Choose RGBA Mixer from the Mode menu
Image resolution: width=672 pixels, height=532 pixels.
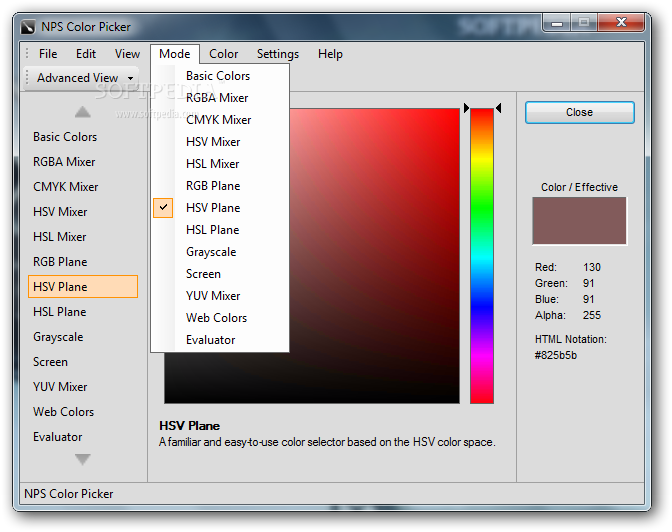[220, 98]
